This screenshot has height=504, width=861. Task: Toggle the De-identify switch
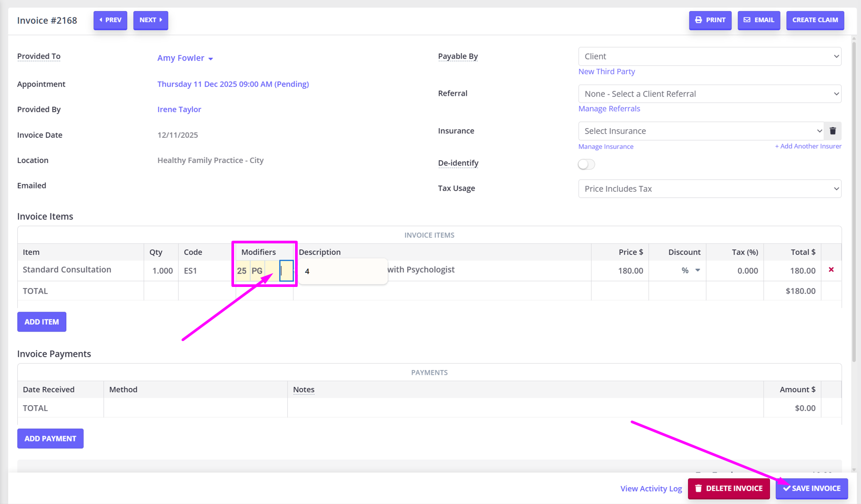(586, 164)
